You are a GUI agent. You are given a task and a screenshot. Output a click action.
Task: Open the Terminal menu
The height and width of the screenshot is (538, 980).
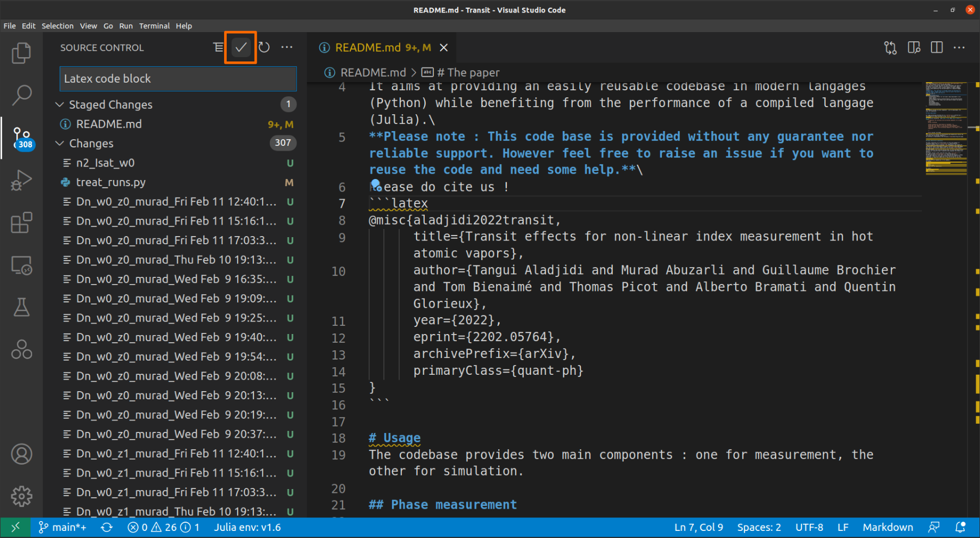[154, 26]
